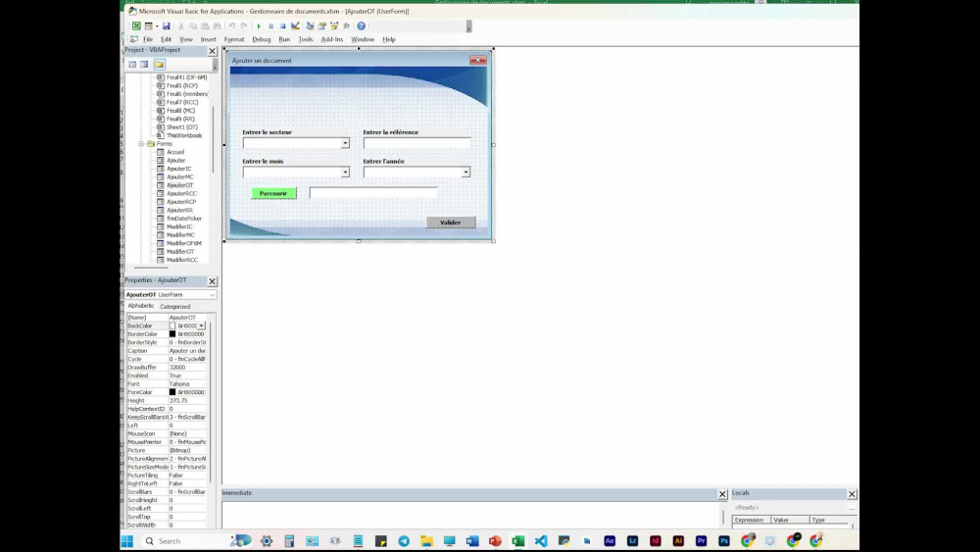
Task: Click the text box next to Parcourir
Action: pyautogui.click(x=373, y=192)
